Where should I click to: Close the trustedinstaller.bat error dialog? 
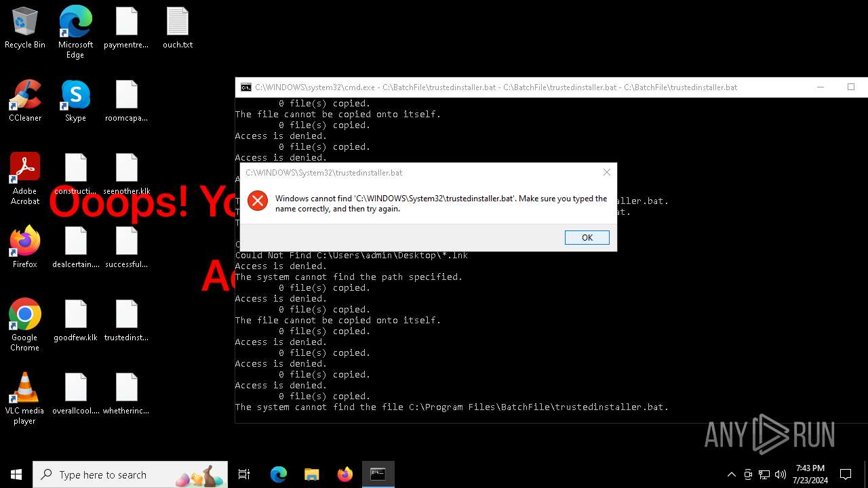coord(606,172)
